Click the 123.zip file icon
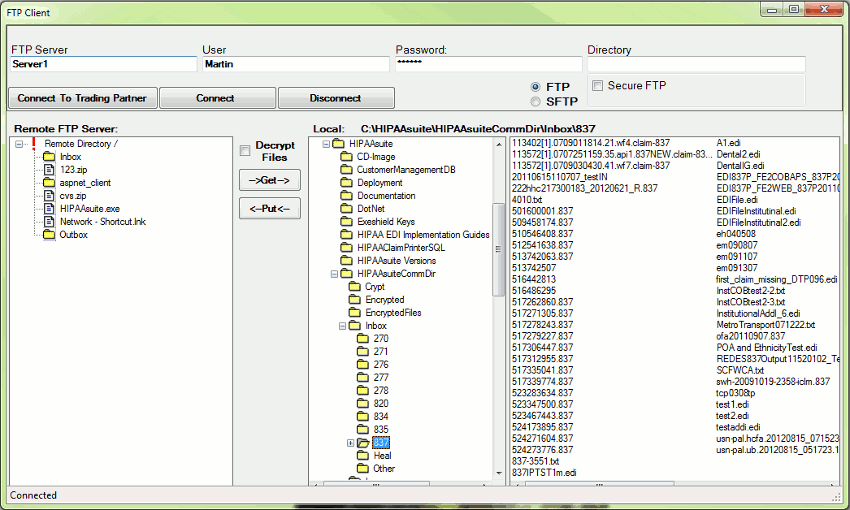The width and height of the screenshot is (850, 510). pos(49,170)
